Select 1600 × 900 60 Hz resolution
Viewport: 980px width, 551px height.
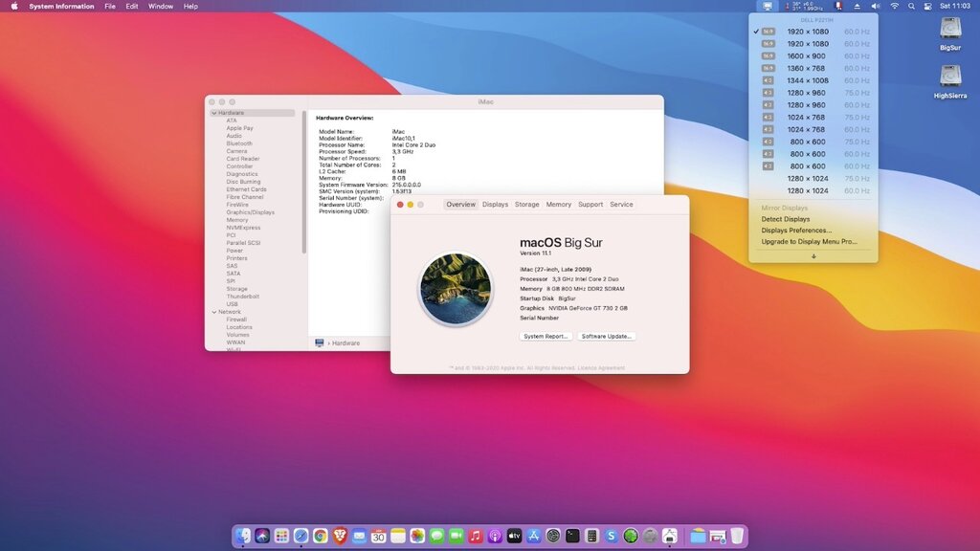(x=808, y=55)
